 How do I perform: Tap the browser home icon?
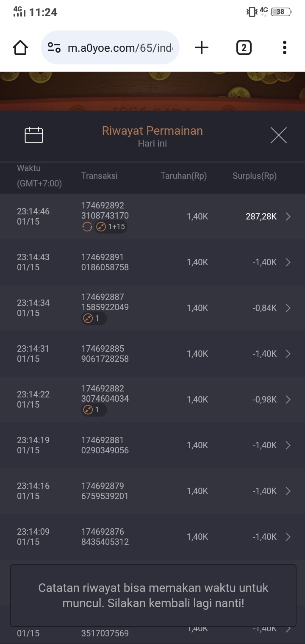pos(20,47)
